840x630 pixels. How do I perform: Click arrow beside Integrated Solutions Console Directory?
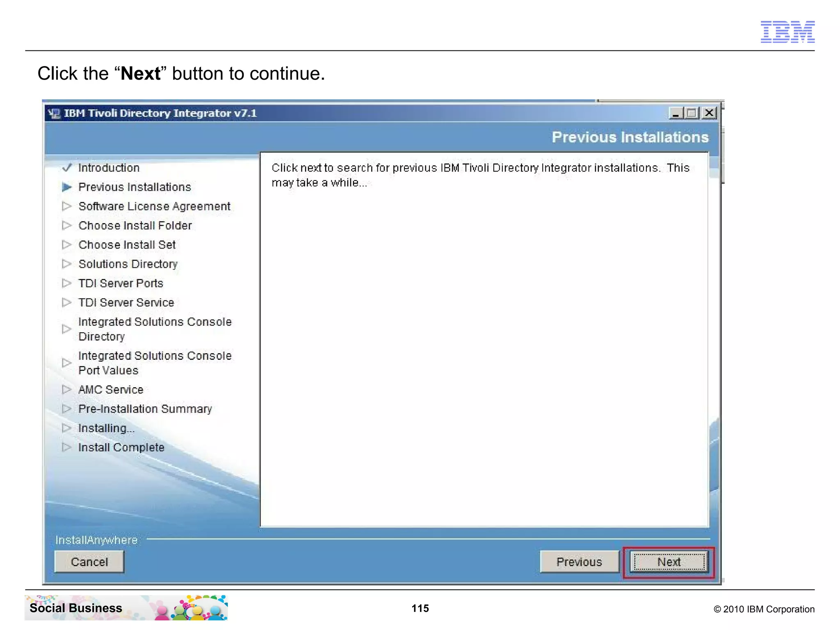click(x=67, y=329)
